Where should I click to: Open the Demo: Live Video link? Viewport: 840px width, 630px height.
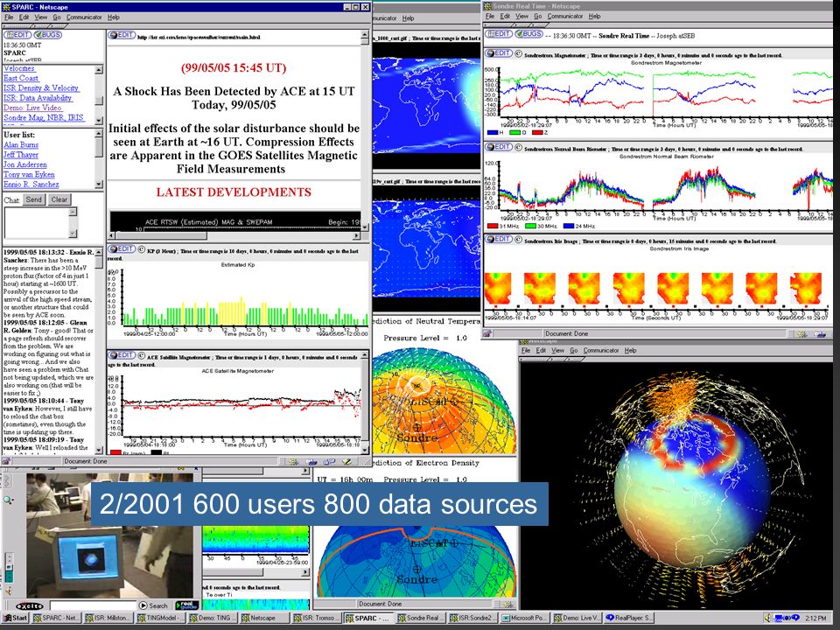32,108
